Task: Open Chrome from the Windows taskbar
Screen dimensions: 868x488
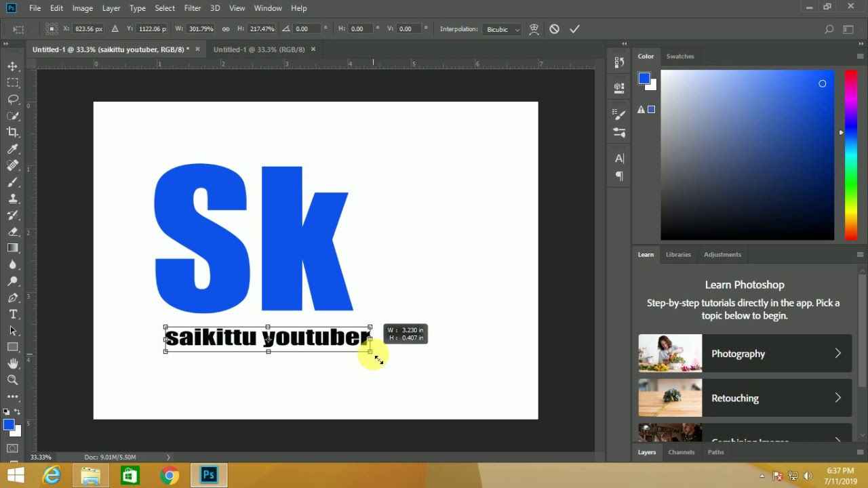Action: click(x=170, y=476)
